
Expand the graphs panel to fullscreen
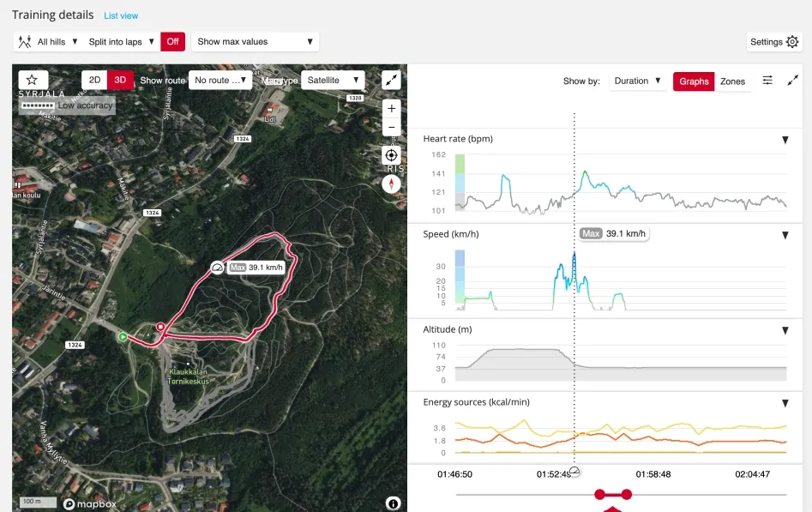tap(793, 81)
